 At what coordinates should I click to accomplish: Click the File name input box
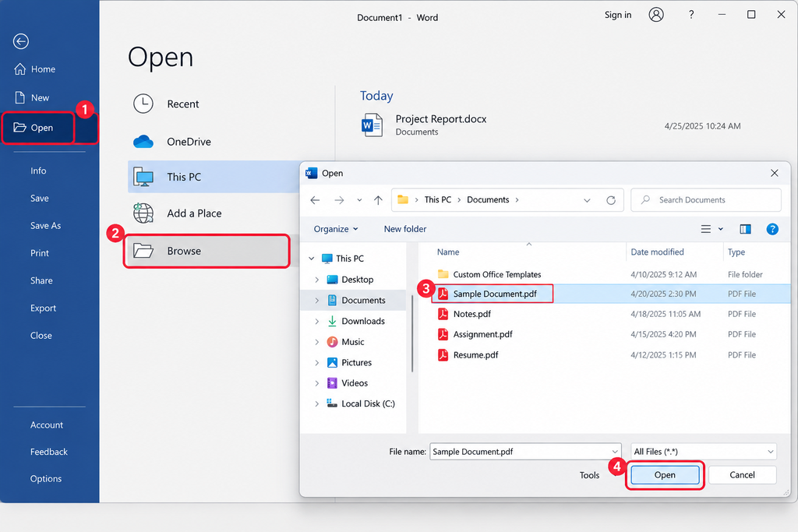pos(525,452)
